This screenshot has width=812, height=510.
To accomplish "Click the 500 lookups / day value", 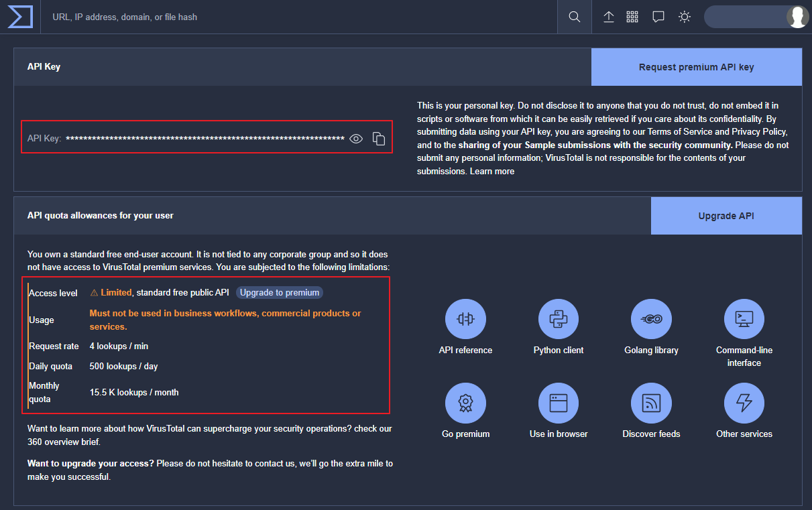I will click(123, 367).
